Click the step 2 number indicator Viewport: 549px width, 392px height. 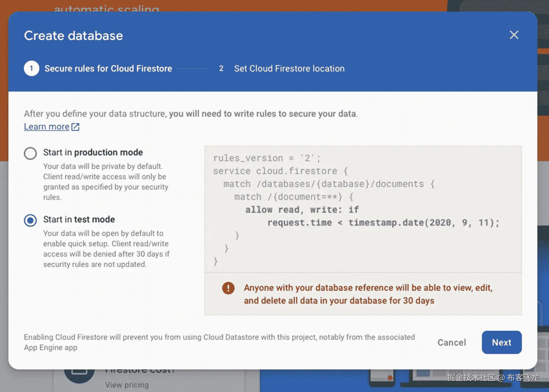click(221, 68)
